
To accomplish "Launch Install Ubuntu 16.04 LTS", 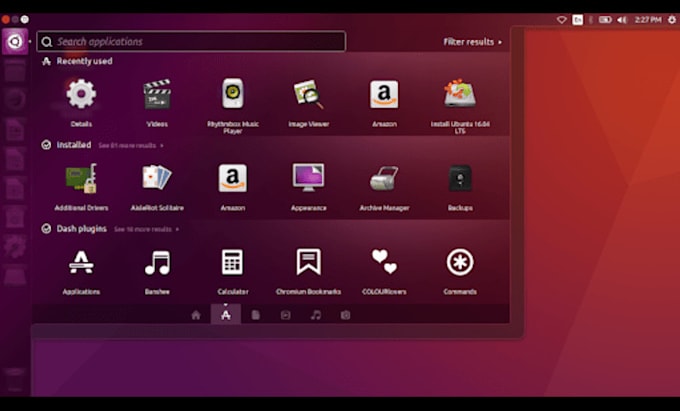I will pos(460,93).
